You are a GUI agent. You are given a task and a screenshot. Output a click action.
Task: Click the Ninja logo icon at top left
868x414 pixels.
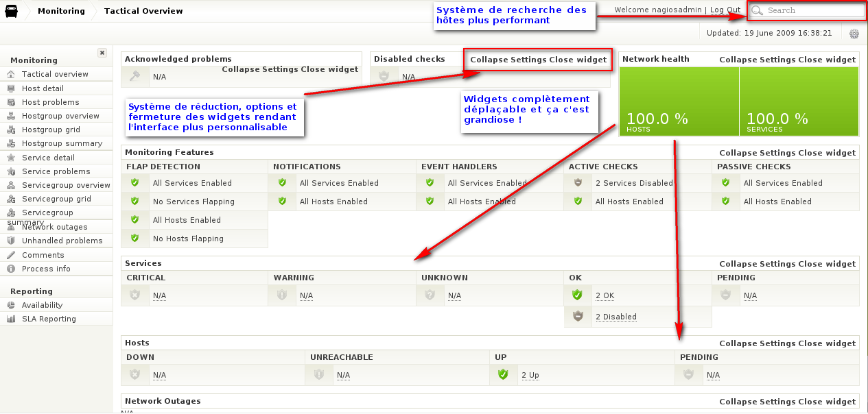pyautogui.click(x=12, y=12)
